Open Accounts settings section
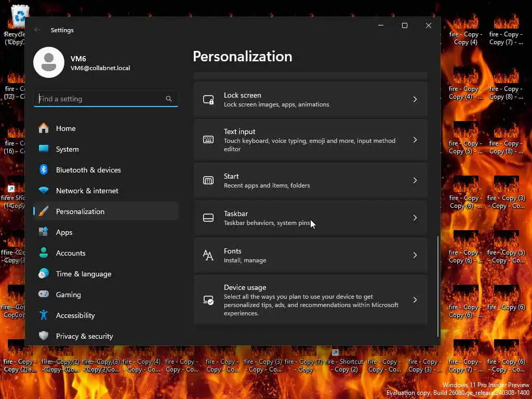The width and height of the screenshot is (532, 399). (x=106, y=253)
